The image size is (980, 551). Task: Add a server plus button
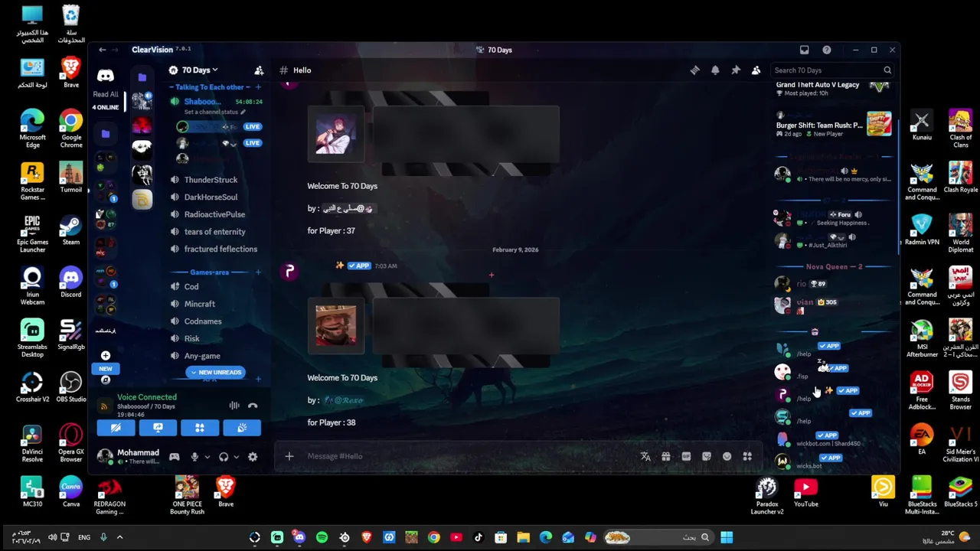tap(106, 355)
